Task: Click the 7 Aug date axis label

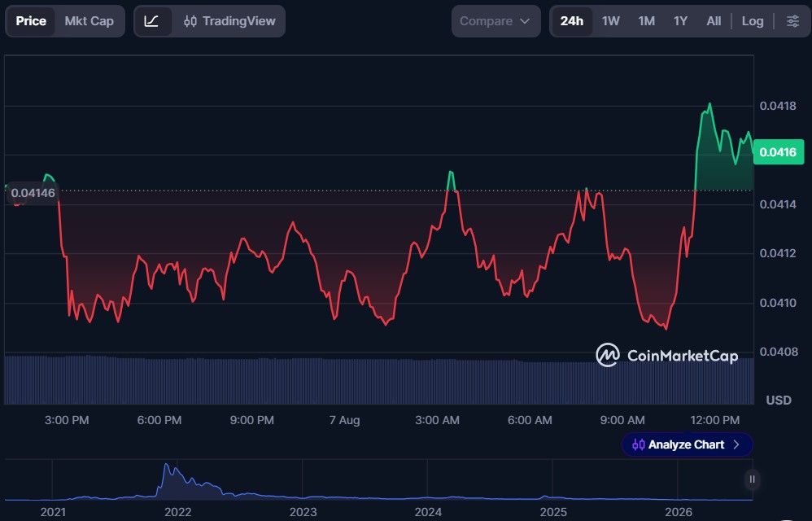Action: tap(344, 420)
